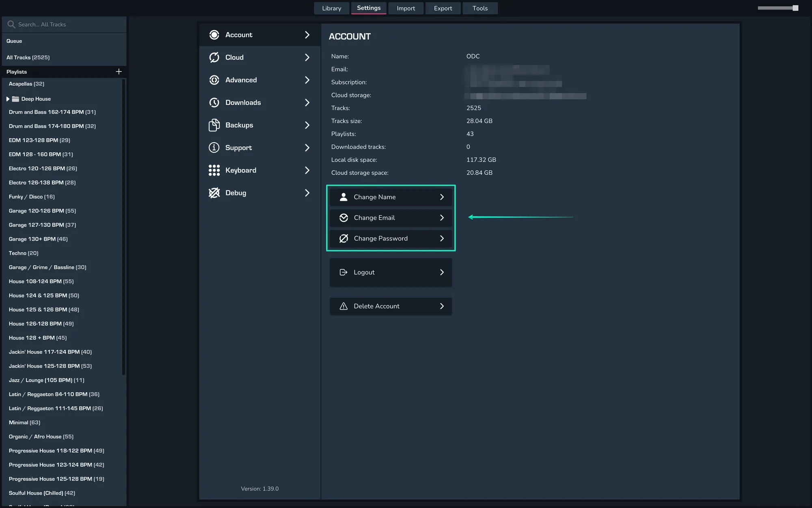The height and width of the screenshot is (508, 812).
Task: Switch to the Library tab
Action: (331, 8)
